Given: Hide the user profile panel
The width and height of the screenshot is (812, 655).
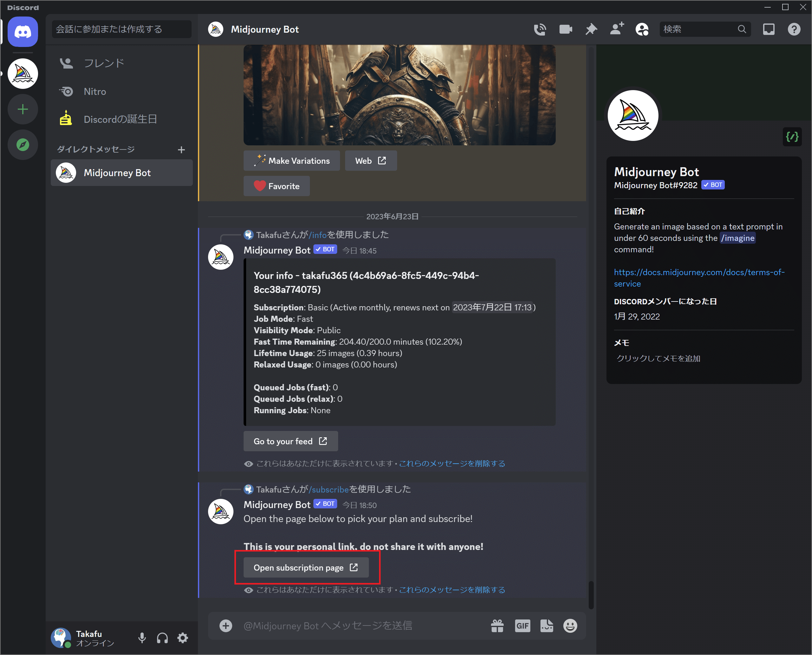Looking at the screenshot, I should 642,29.
